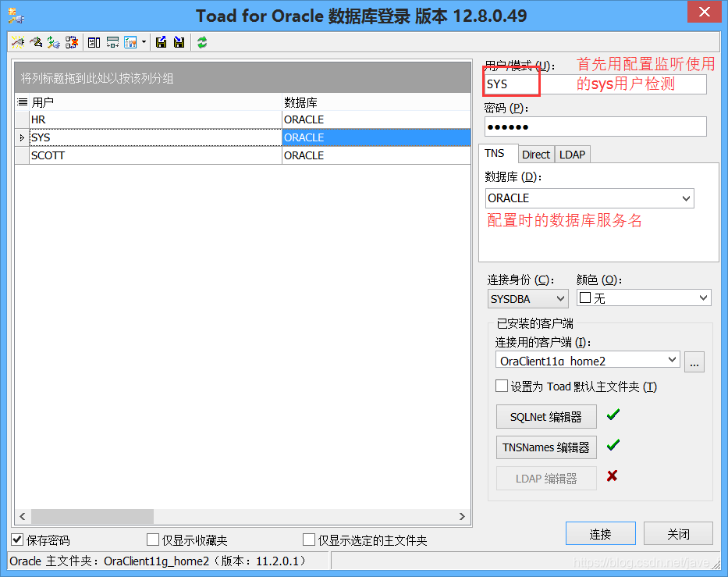Open the TNSNames 编辑器

click(546, 447)
